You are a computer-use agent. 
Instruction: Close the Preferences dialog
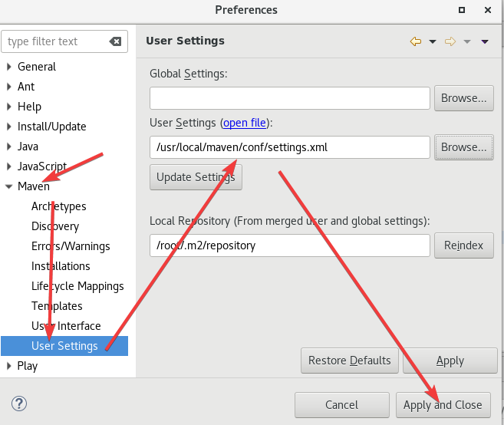click(x=488, y=10)
